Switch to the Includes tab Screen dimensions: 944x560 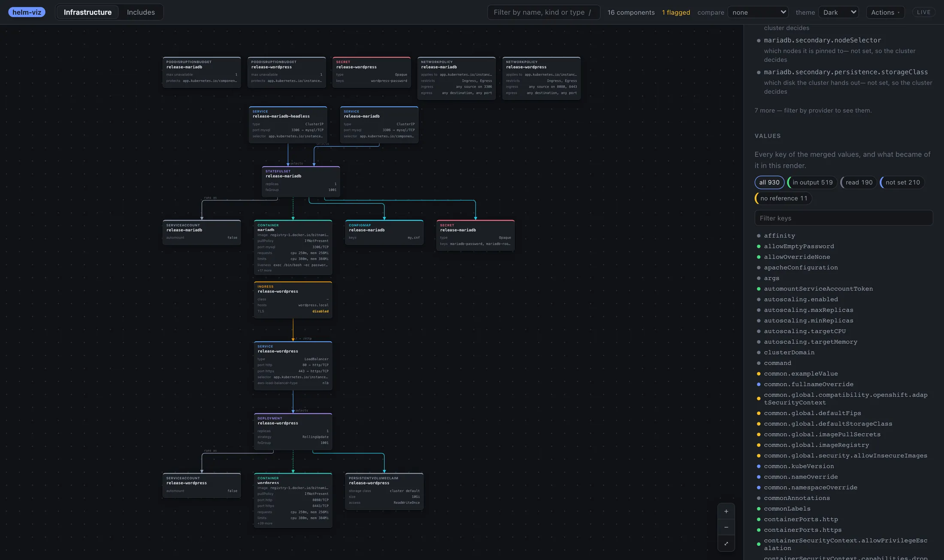pos(141,12)
